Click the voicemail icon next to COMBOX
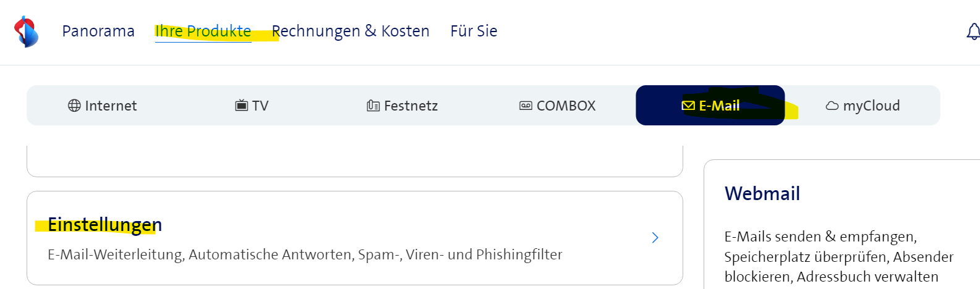 click(x=526, y=106)
